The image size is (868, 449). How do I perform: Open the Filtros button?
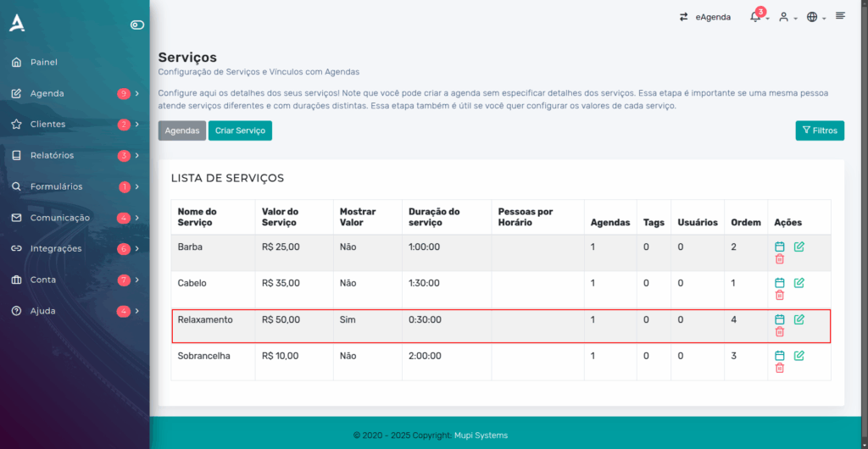pos(820,131)
